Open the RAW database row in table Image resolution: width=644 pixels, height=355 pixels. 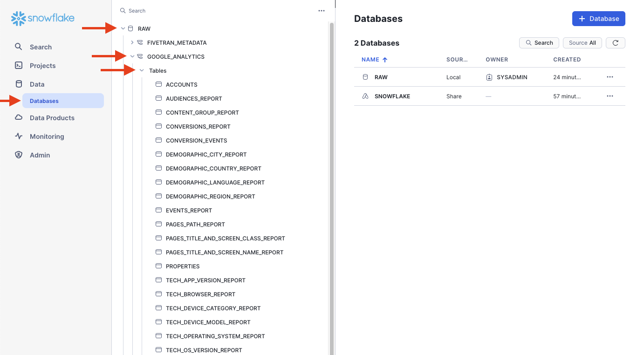[x=490, y=77]
